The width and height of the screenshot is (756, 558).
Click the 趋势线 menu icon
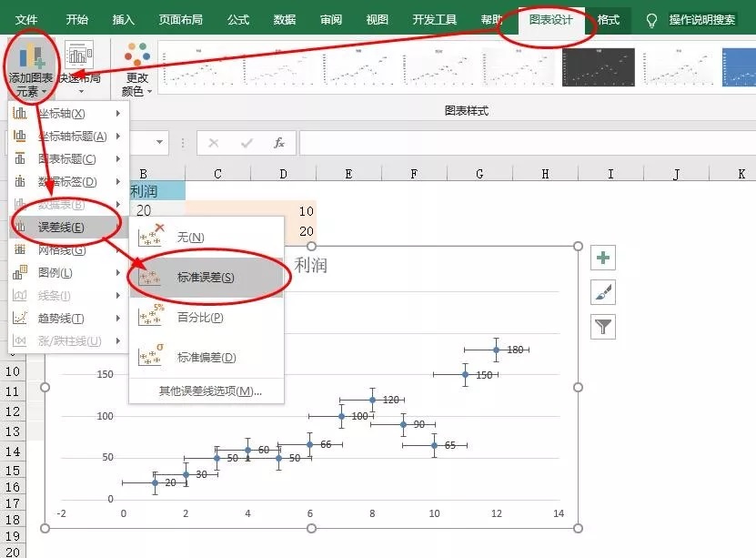pos(20,319)
